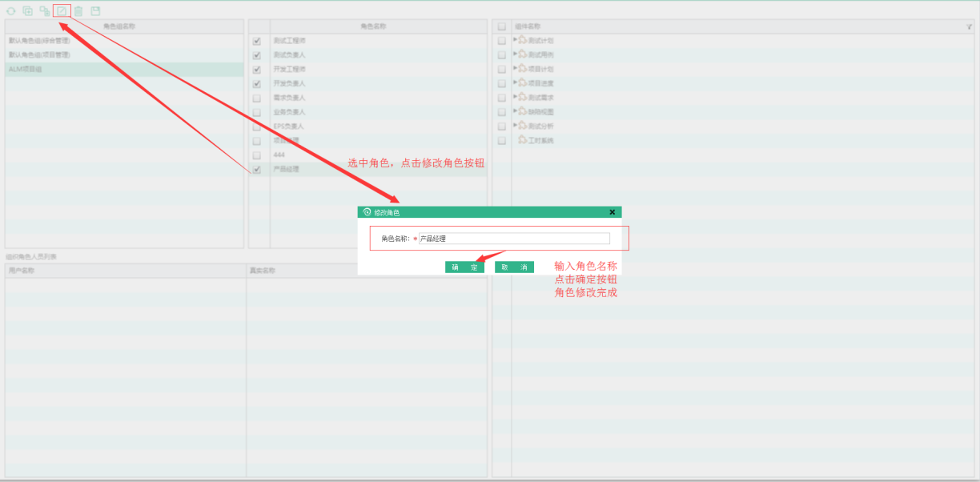Check the 工时系统 component checkbox
Screen dimensions: 980x482
[501, 140]
